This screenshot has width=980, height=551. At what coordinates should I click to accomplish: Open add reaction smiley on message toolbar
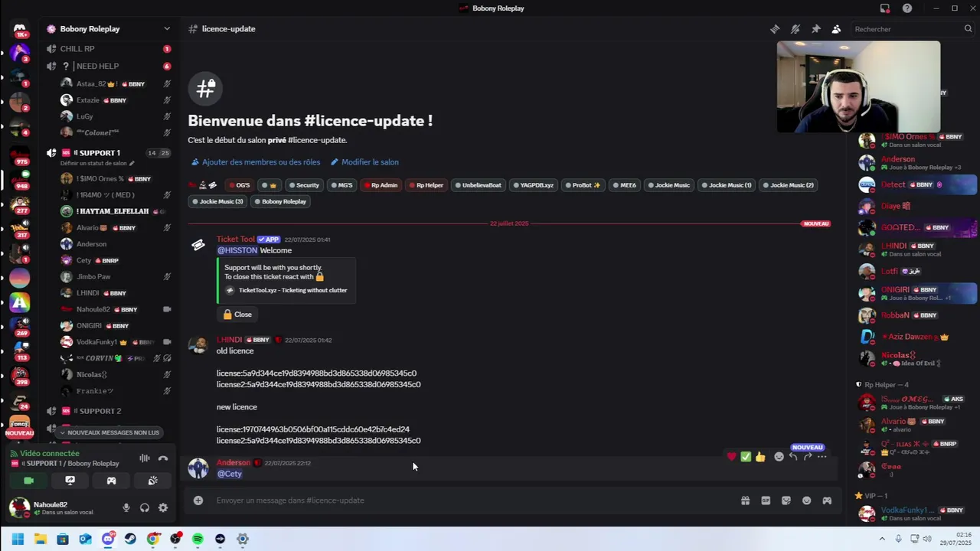[x=779, y=457]
